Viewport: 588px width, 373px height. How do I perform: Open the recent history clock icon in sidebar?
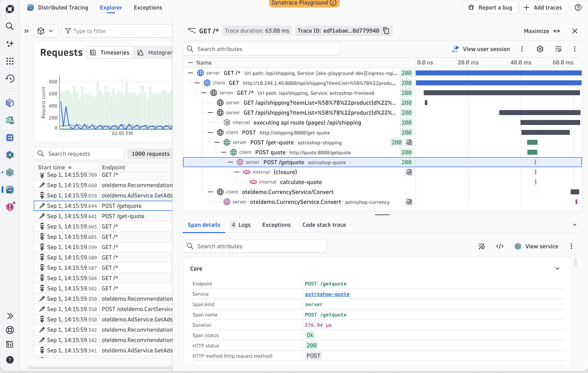tap(10, 78)
